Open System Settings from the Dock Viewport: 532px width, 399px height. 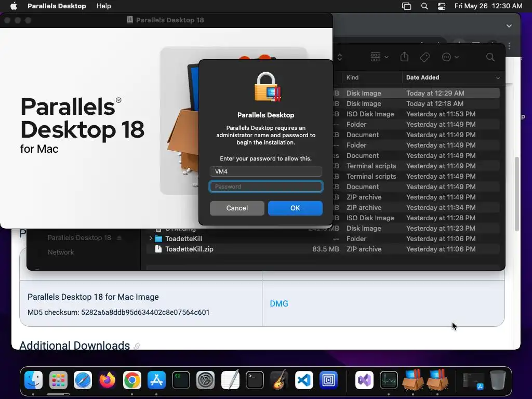pyautogui.click(x=206, y=380)
